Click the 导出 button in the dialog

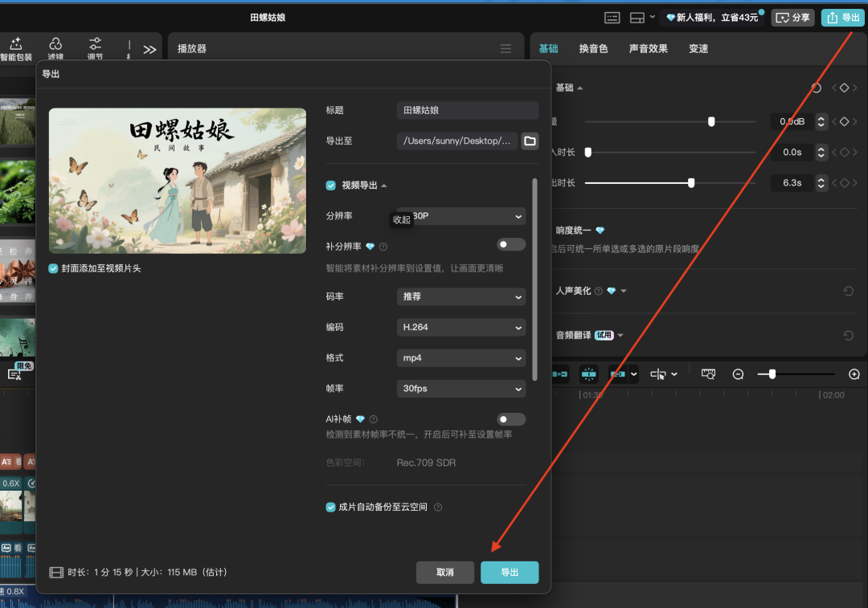click(510, 572)
